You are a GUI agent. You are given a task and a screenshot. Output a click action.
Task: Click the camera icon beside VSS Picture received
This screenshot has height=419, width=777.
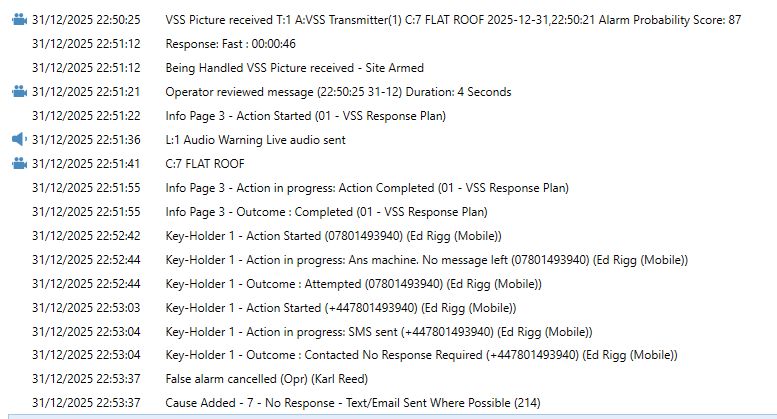(19, 19)
